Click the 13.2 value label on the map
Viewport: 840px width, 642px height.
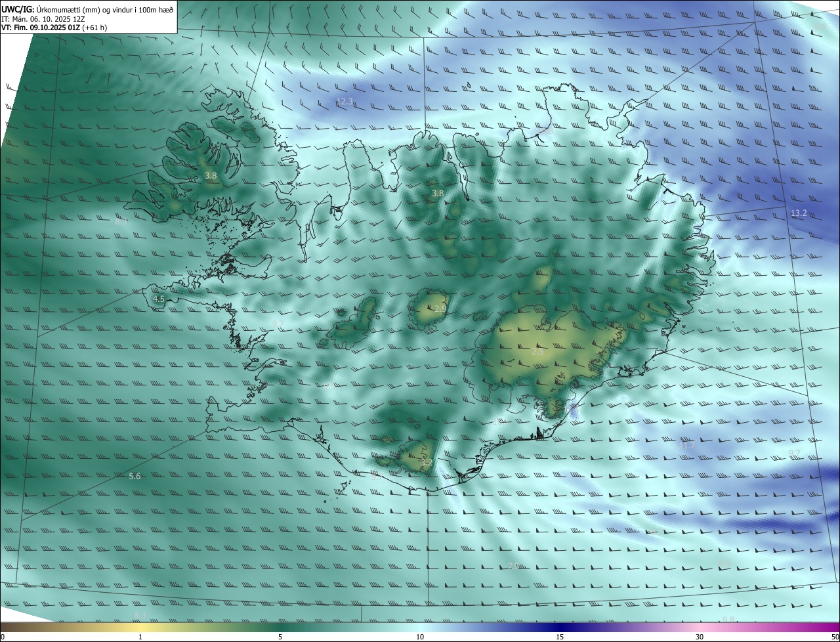pos(799,213)
